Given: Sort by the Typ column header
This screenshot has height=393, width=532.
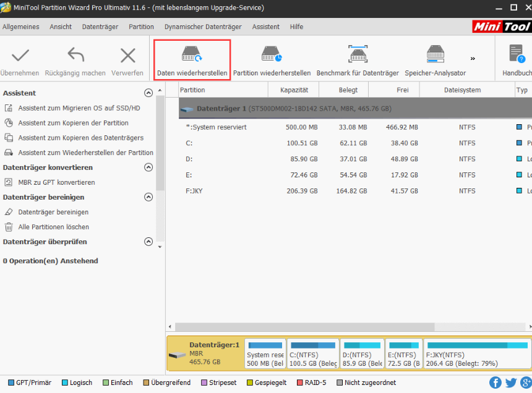Looking at the screenshot, I should pyautogui.click(x=523, y=90).
